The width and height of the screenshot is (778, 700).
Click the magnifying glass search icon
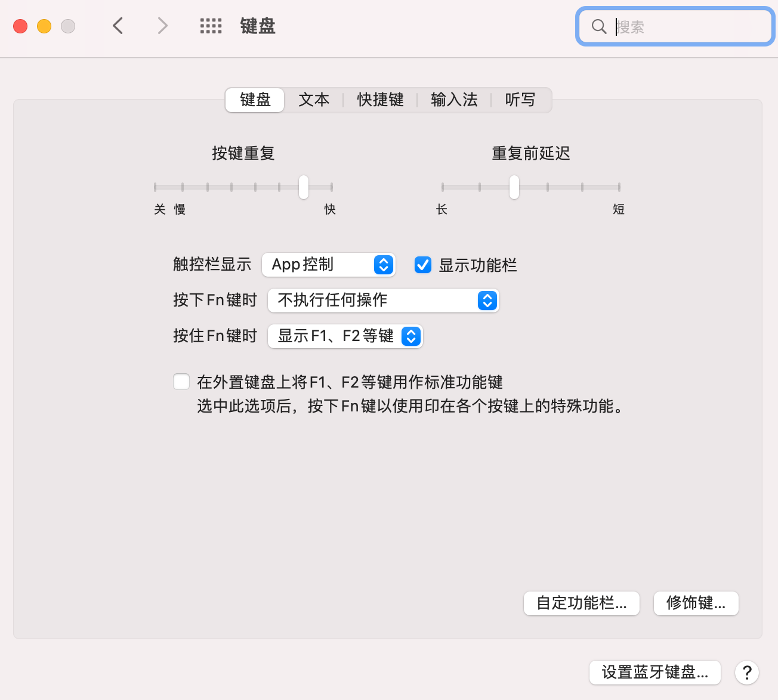point(598,26)
